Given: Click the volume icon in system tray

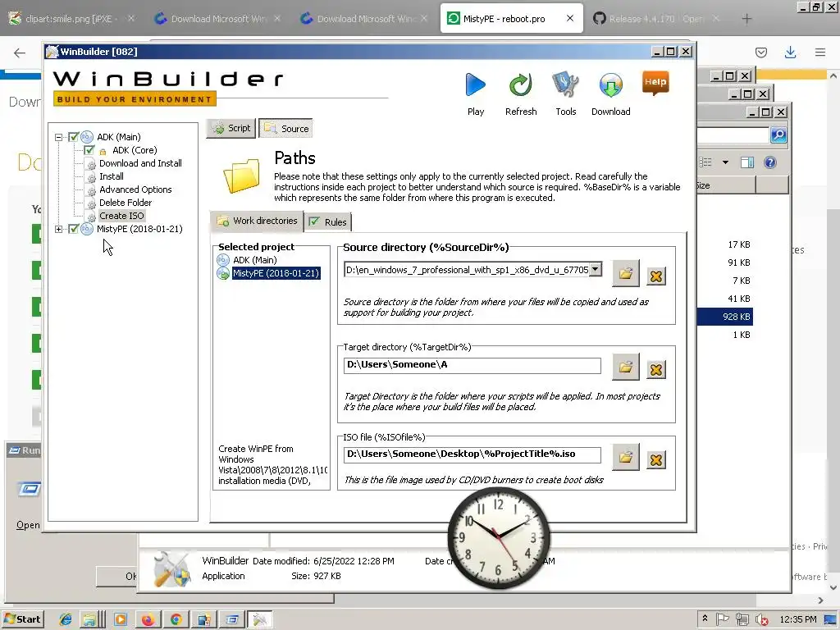Looking at the screenshot, I should point(760,619).
